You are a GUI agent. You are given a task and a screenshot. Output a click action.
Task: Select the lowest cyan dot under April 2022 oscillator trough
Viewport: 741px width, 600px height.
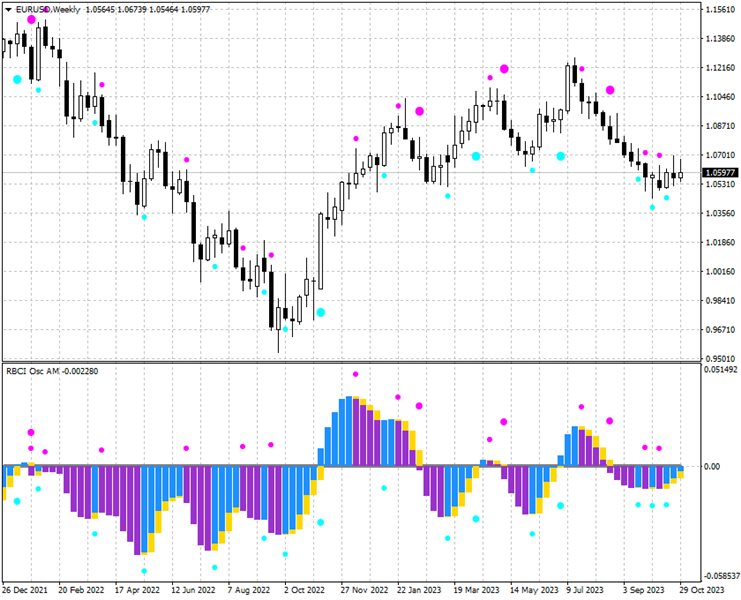tap(144, 571)
